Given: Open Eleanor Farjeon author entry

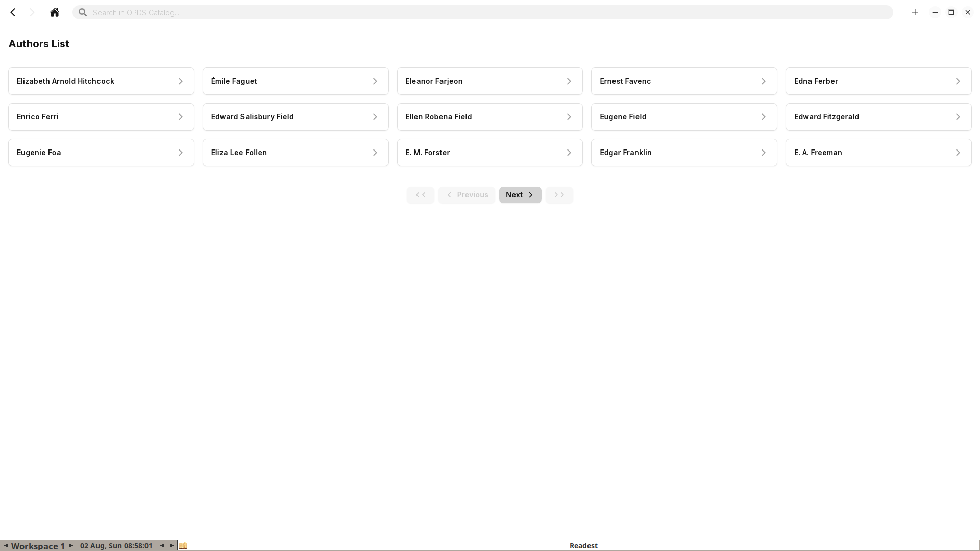Looking at the screenshot, I should pos(490,81).
